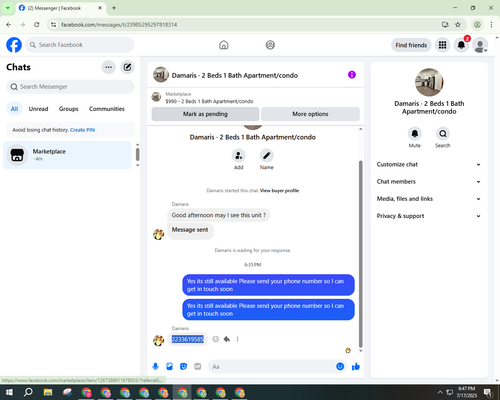Screen dimensions: 500x400
Task: Open new browser tab
Action: pos(114,8)
